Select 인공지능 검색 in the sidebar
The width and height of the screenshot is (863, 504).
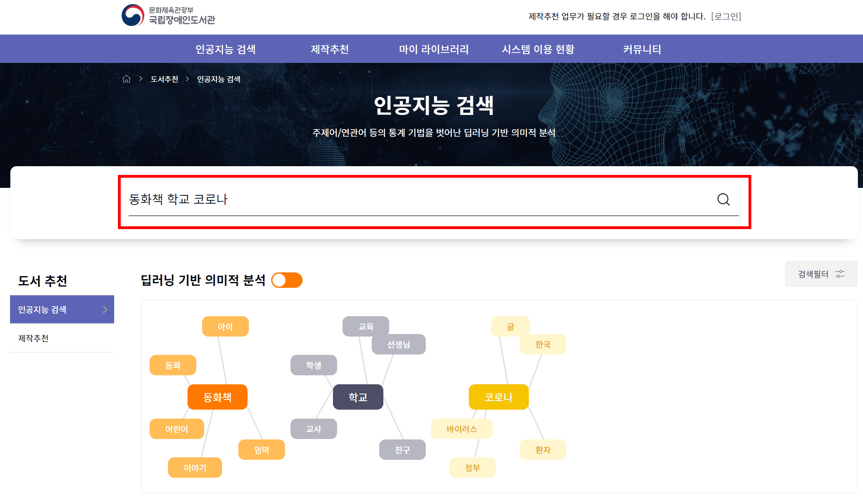(62, 309)
